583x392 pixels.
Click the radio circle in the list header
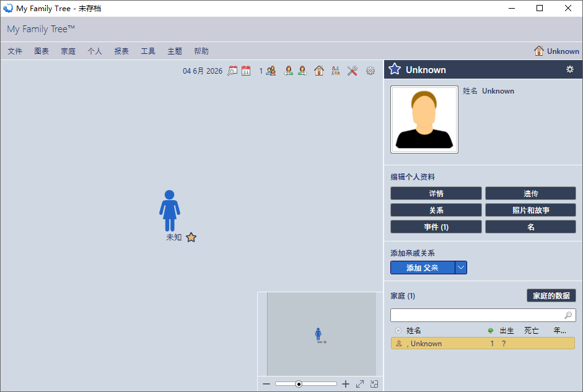[x=398, y=330]
